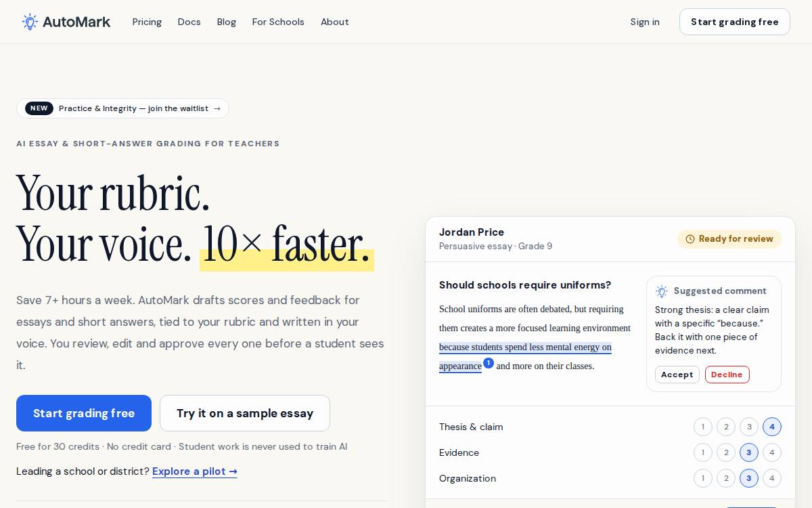Select For Schools in the top nav
The width and height of the screenshot is (812, 508).
(x=278, y=22)
